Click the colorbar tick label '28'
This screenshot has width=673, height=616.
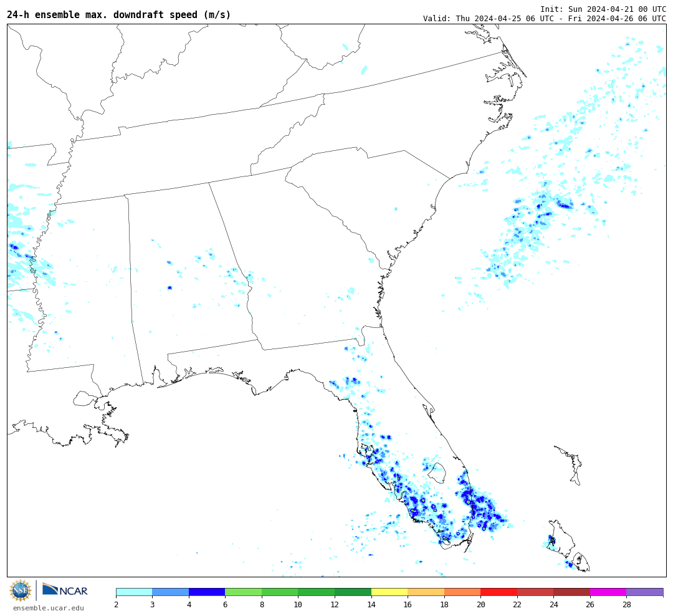[x=627, y=605]
